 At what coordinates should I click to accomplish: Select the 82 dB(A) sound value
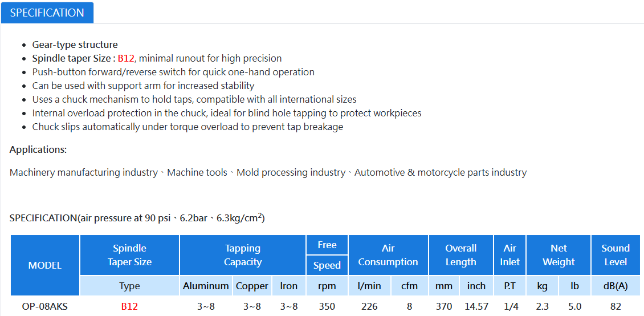[616, 306]
